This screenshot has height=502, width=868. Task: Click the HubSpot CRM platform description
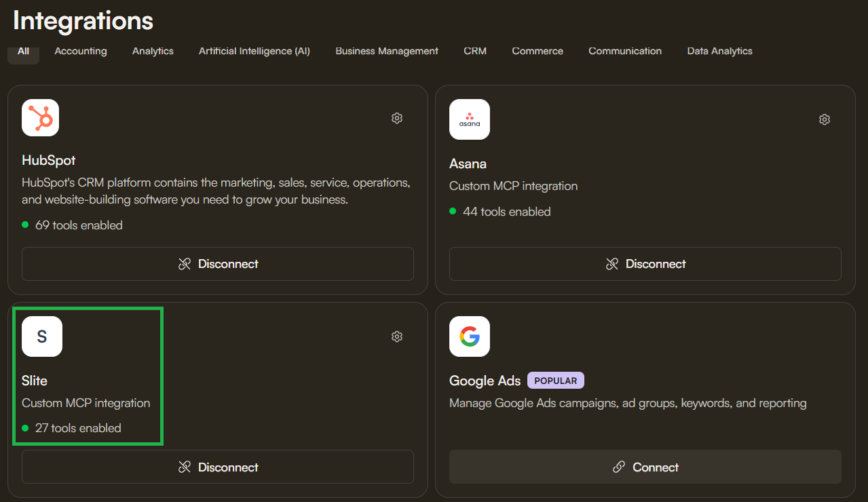point(216,191)
